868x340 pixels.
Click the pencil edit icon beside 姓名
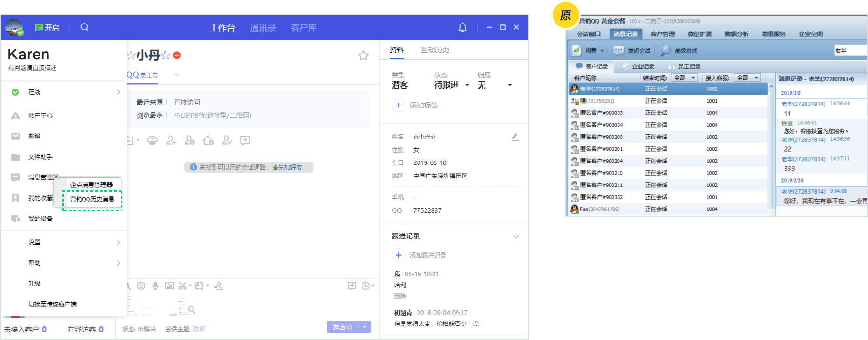pyautogui.click(x=515, y=137)
